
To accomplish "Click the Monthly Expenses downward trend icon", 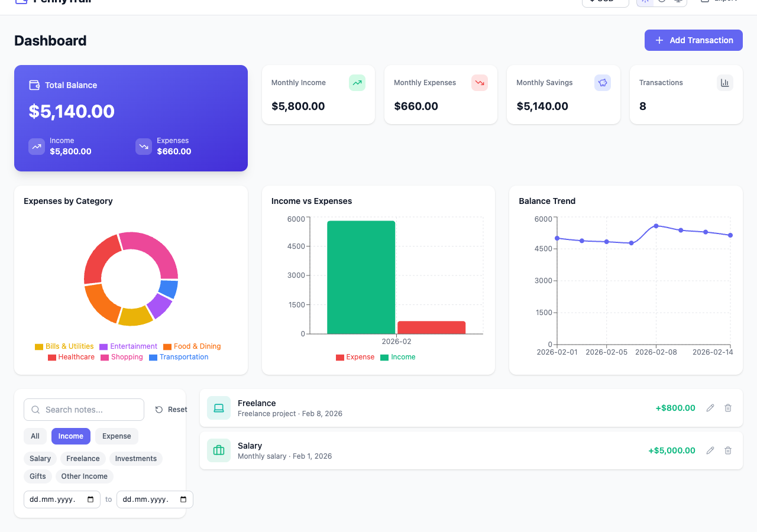I will (x=480, y=83).
